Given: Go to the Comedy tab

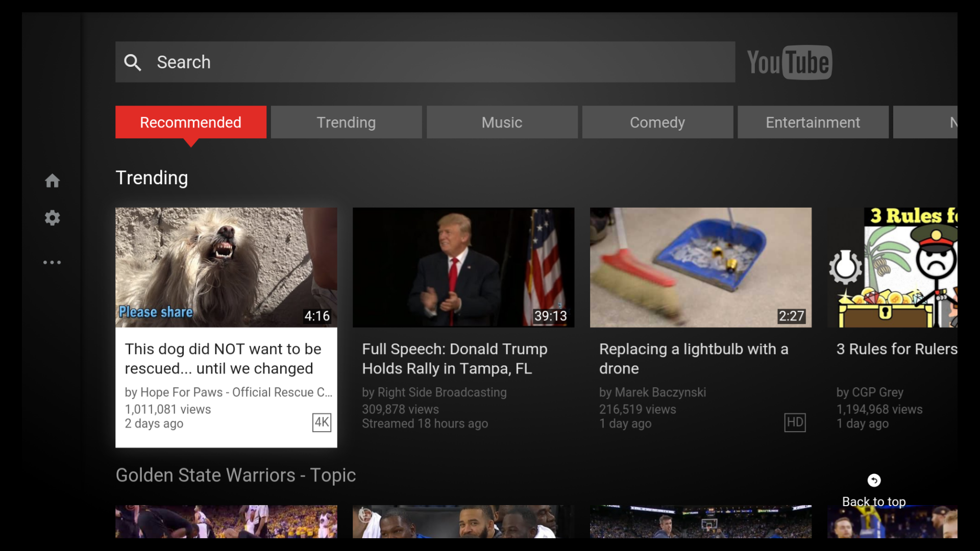Looking at the screenshot, I should (x=657, y=122).
